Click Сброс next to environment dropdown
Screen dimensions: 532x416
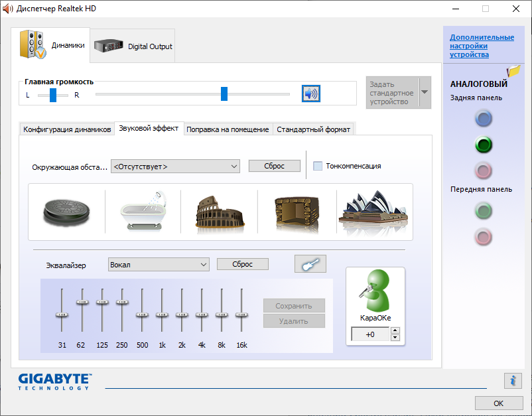point(274,166)
